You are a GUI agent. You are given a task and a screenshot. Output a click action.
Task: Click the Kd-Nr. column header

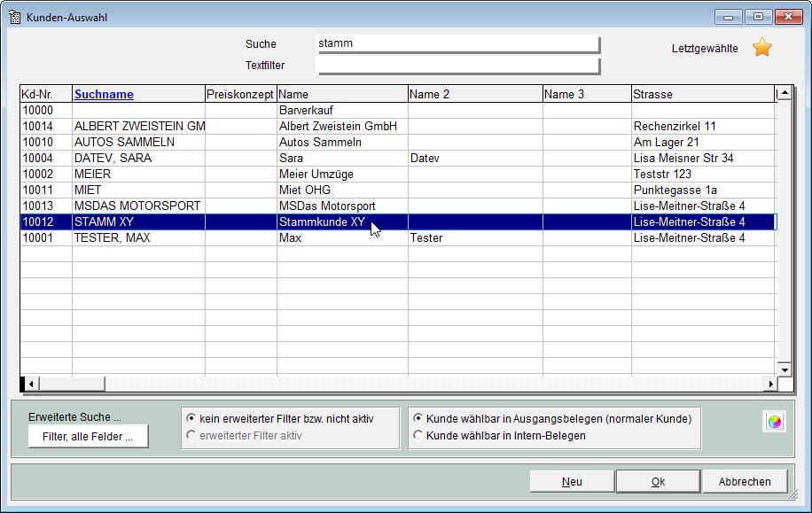pyautogui.click(x=46, y=94)
